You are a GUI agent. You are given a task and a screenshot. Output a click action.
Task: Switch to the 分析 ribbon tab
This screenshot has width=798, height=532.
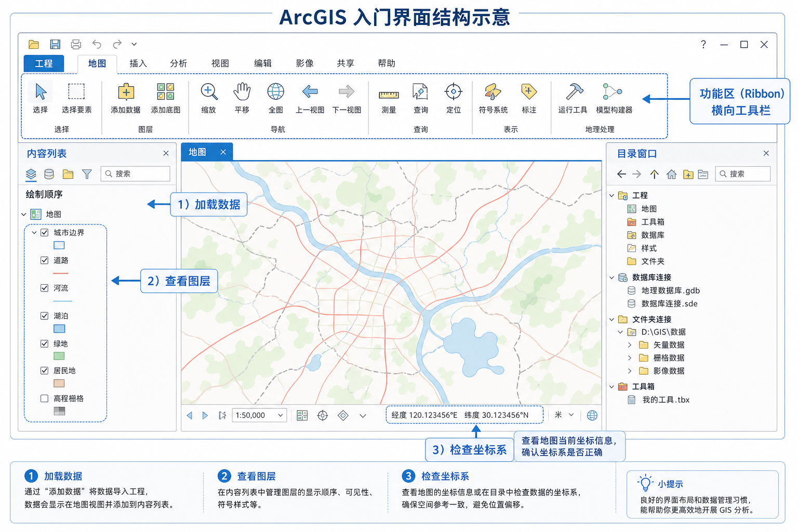pyautogui.click(x=179, y=63)
